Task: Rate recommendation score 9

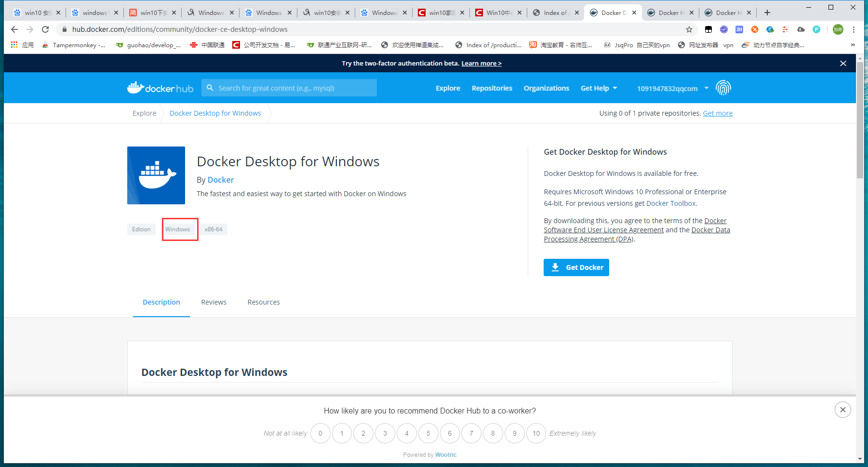Action: point(515,433)
